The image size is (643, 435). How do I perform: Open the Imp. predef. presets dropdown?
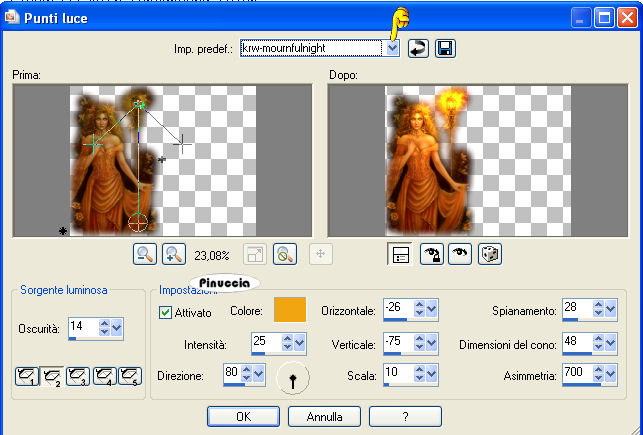point(392,48)
